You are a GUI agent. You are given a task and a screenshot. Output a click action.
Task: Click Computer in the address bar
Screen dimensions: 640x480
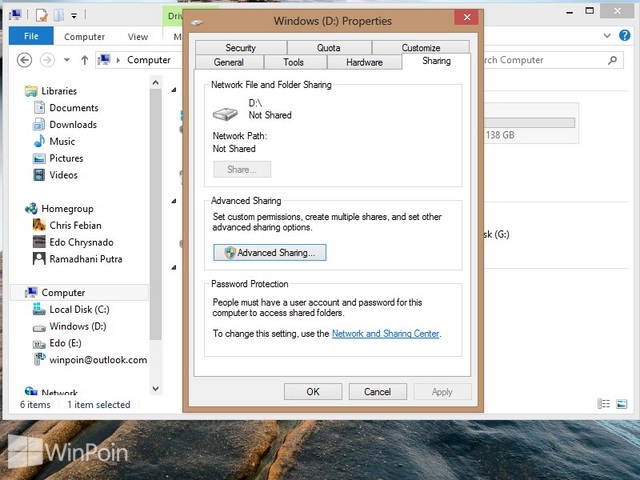(149, 60)
